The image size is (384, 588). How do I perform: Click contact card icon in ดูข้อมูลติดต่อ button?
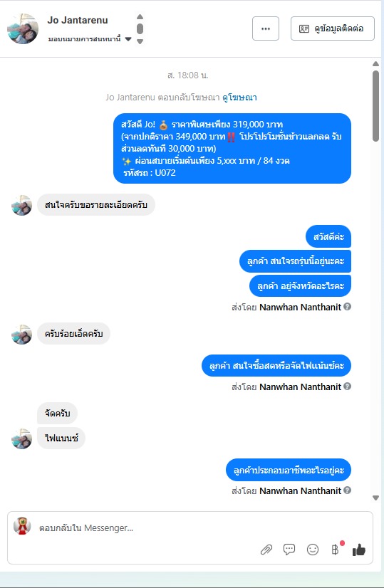pyautogui.click(x=303, y=29)
